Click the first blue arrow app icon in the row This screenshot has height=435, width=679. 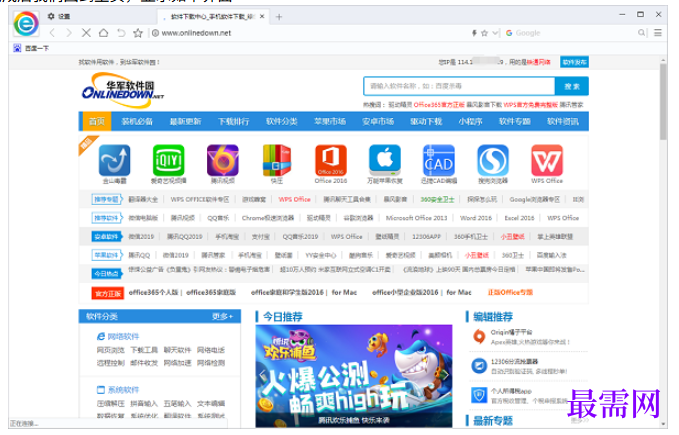(114, 160)
